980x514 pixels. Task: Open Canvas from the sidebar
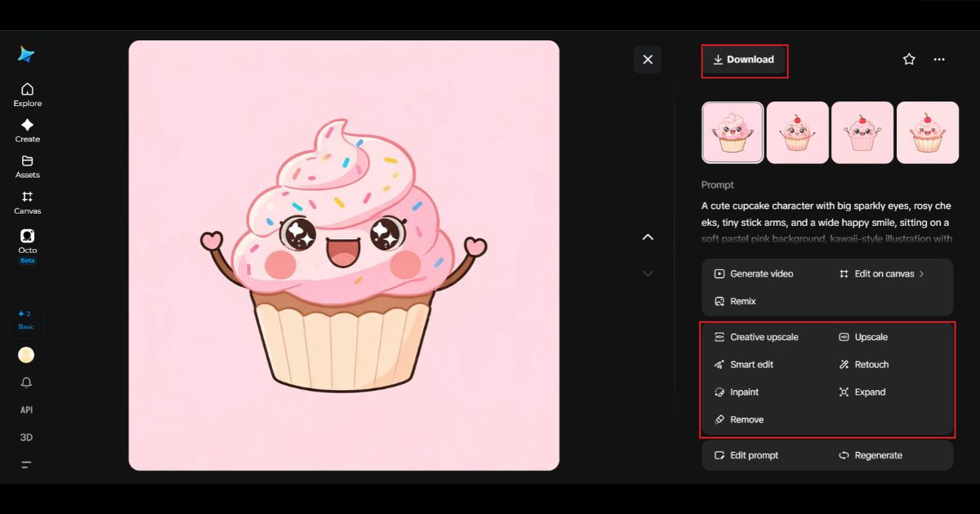27,202
